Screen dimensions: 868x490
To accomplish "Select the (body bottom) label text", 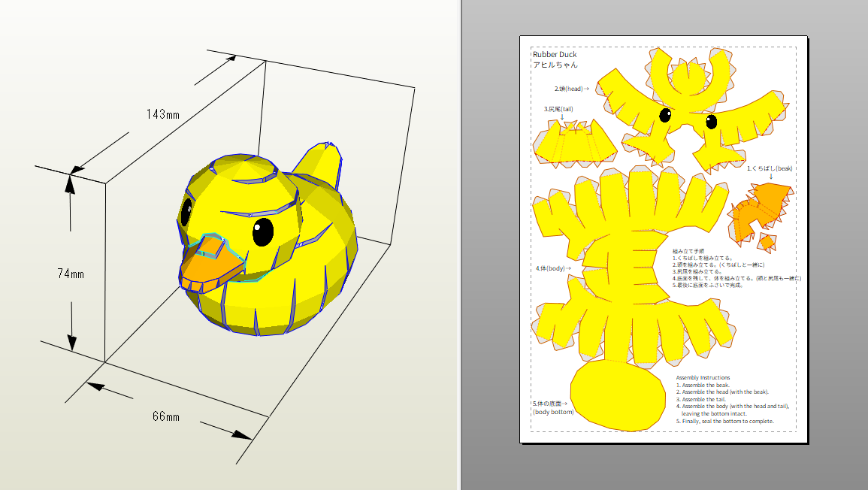I will coord(553,412).
